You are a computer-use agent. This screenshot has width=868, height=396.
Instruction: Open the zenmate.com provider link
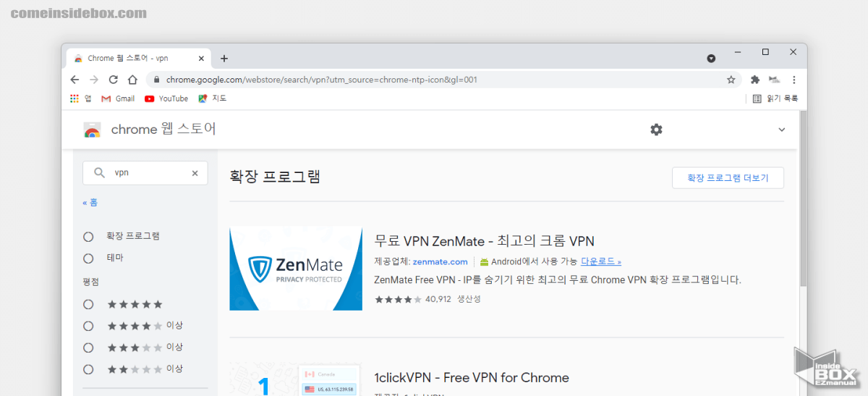click(x=440, y=261)
